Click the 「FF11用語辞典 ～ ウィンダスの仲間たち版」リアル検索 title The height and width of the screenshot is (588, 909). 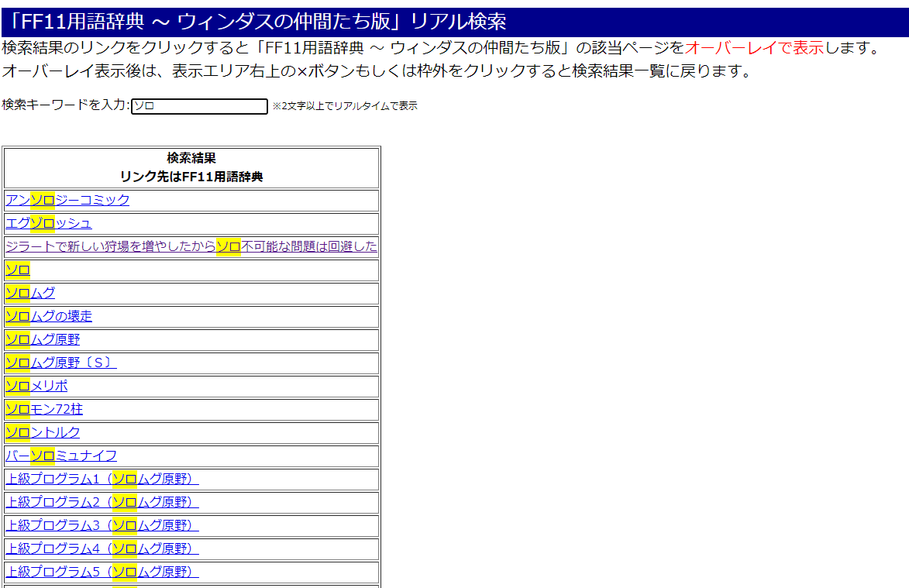(255, 22)
